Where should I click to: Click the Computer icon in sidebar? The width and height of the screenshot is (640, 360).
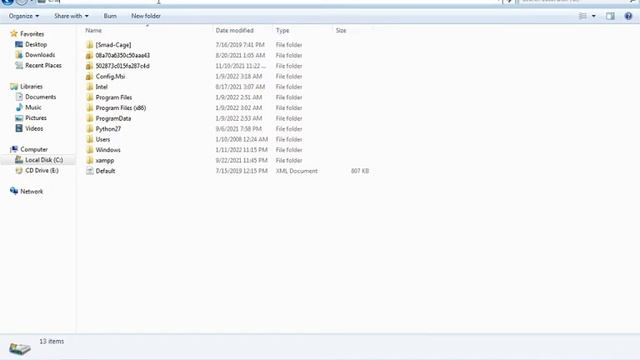[14, 149]
